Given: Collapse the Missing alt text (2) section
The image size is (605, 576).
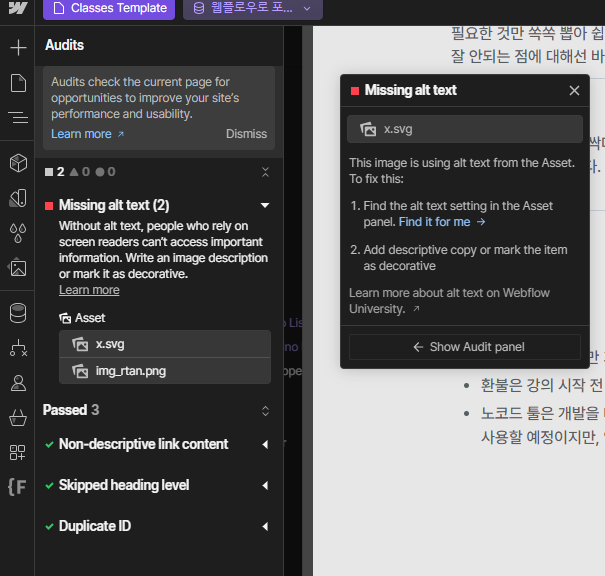Looking at the screenshot, I should pos(265,205).
